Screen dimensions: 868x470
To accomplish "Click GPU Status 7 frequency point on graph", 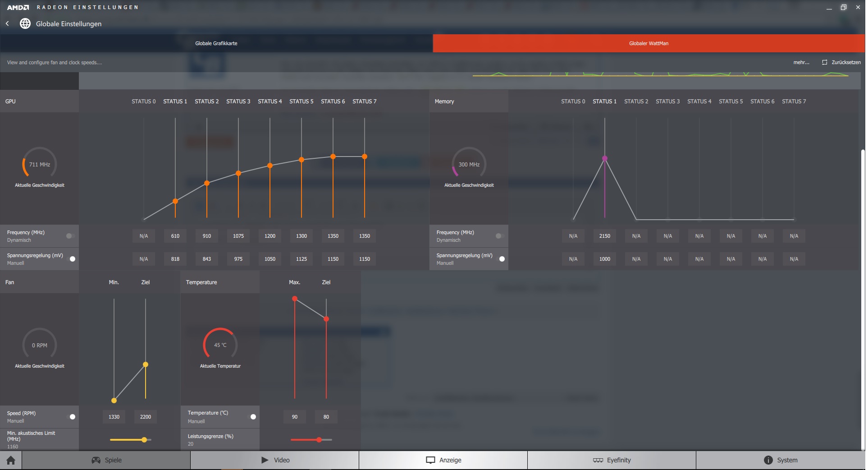I will pos(365,157).
